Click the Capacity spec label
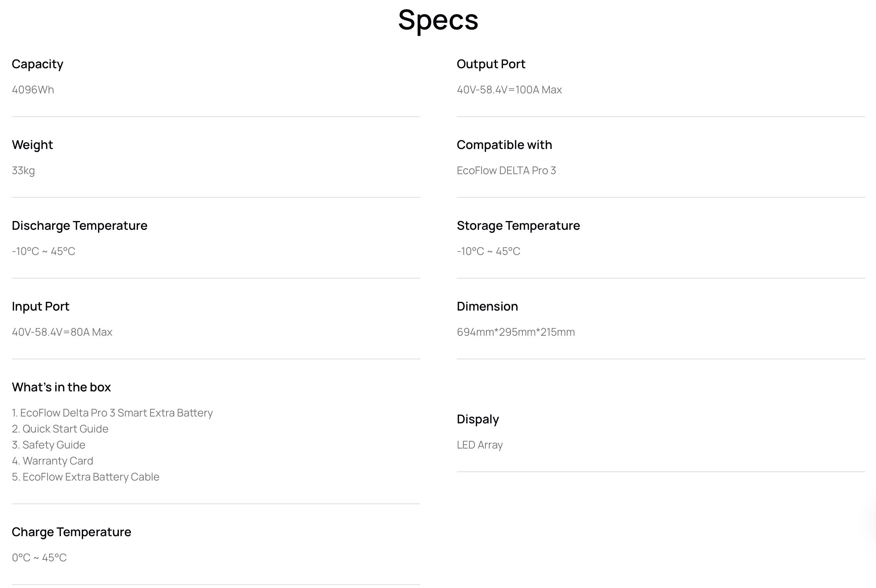The width and height of the screenshot is (876, 588). [37, 64]
